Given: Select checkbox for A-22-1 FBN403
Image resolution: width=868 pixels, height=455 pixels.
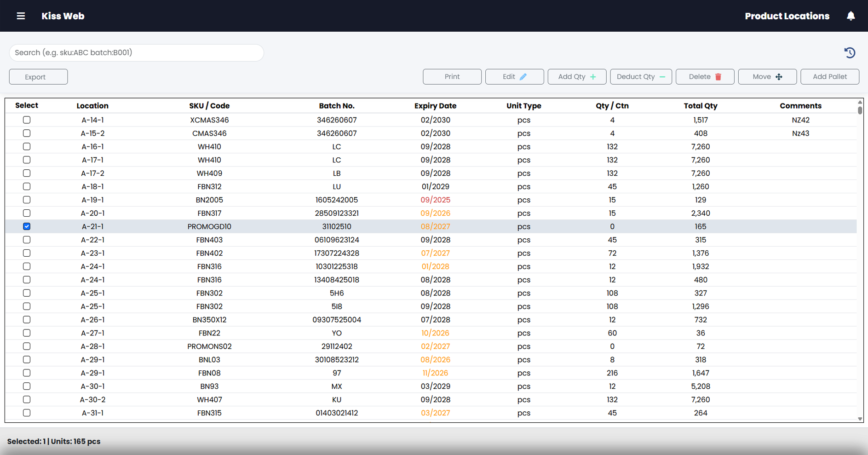Looking at the screenshot, I should [x=27, y=240].
